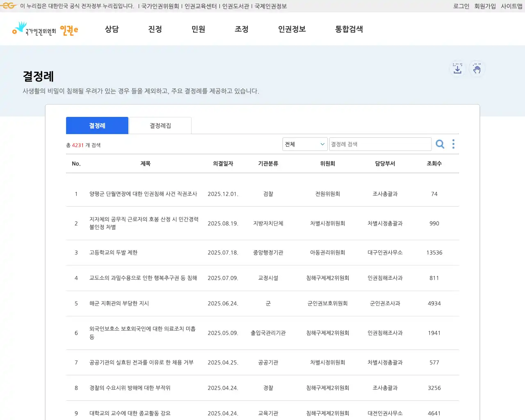Open the 고등학교의 두발 제한 decision
This screenshot has height=420, width=525.
click(114, 253)
